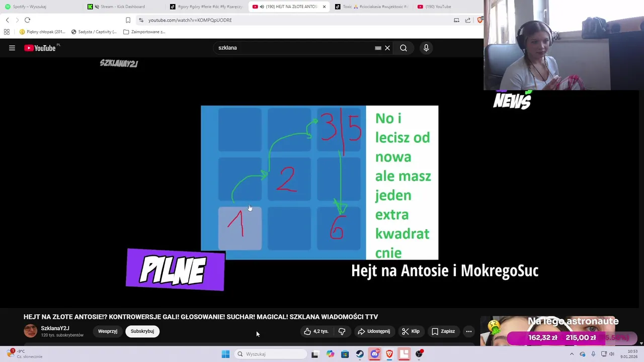Switch to the Spotify – Wyszukaj tab

[x=40, y=7]
